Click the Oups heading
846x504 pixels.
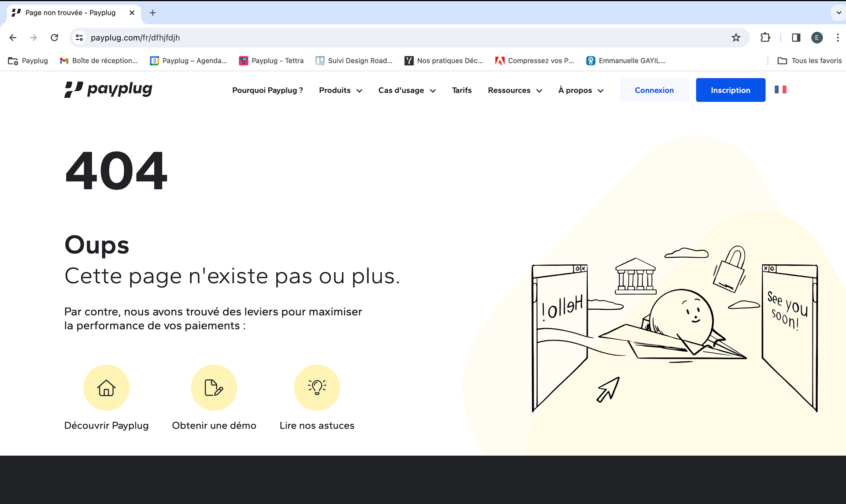[97, 245]
